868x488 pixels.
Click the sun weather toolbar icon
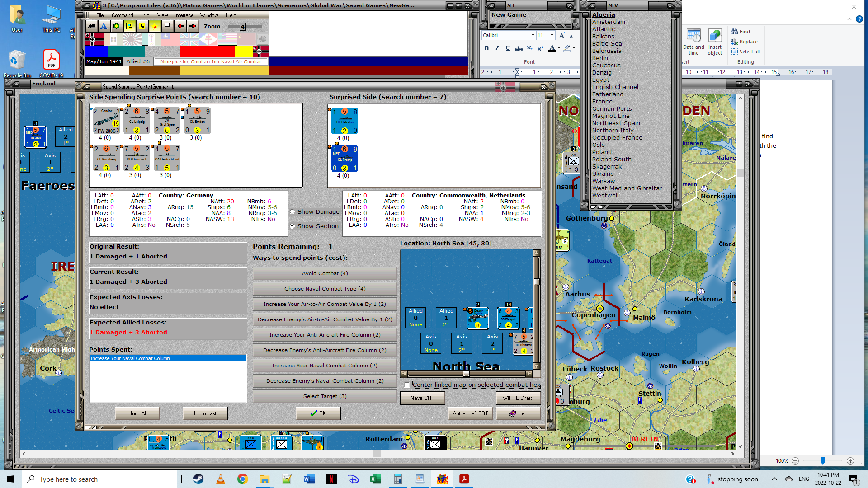tap(155, 26)
